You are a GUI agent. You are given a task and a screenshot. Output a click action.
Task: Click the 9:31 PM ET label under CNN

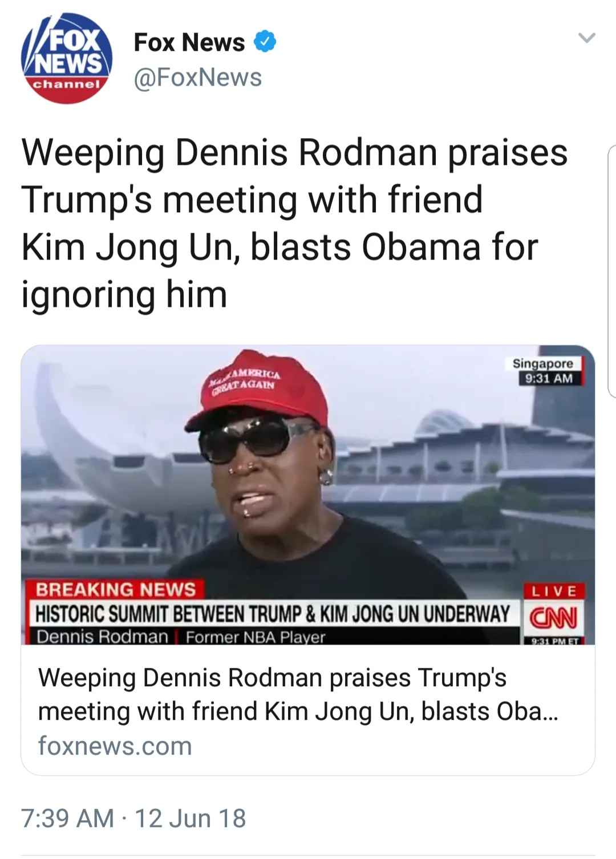553,641
